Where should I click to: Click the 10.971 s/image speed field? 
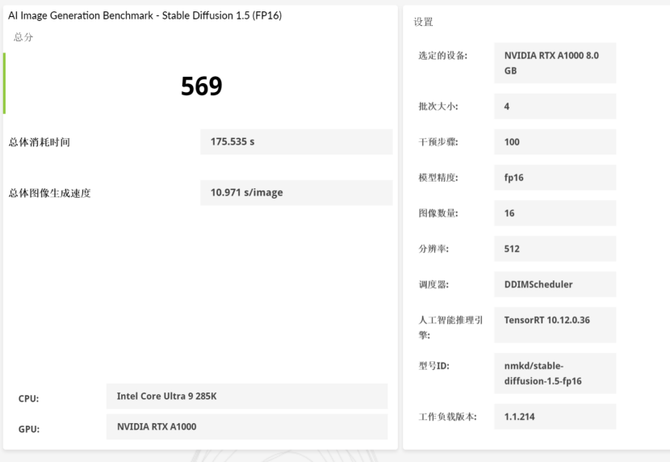point(296,192)
